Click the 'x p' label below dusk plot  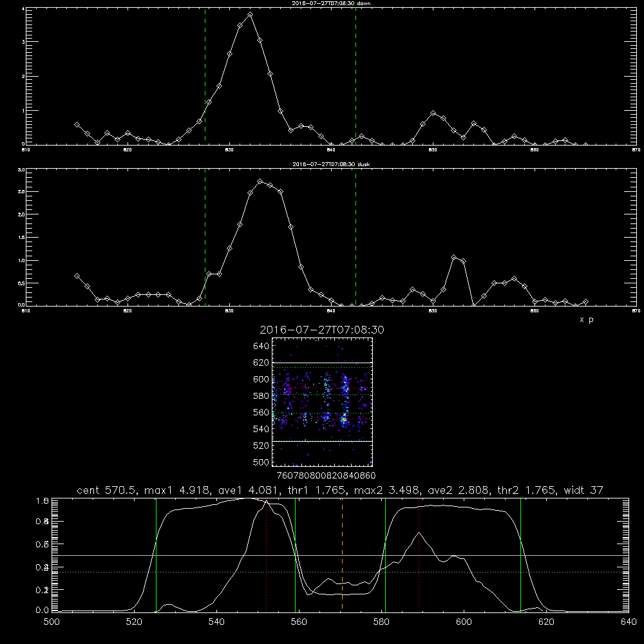click(x=587, y=319)
